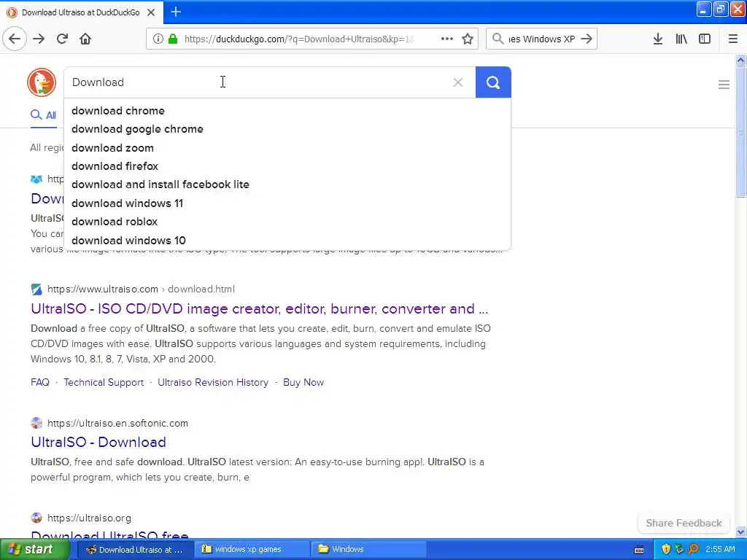
Task: Choose suggestion download roblox
Action: (287, 222)
